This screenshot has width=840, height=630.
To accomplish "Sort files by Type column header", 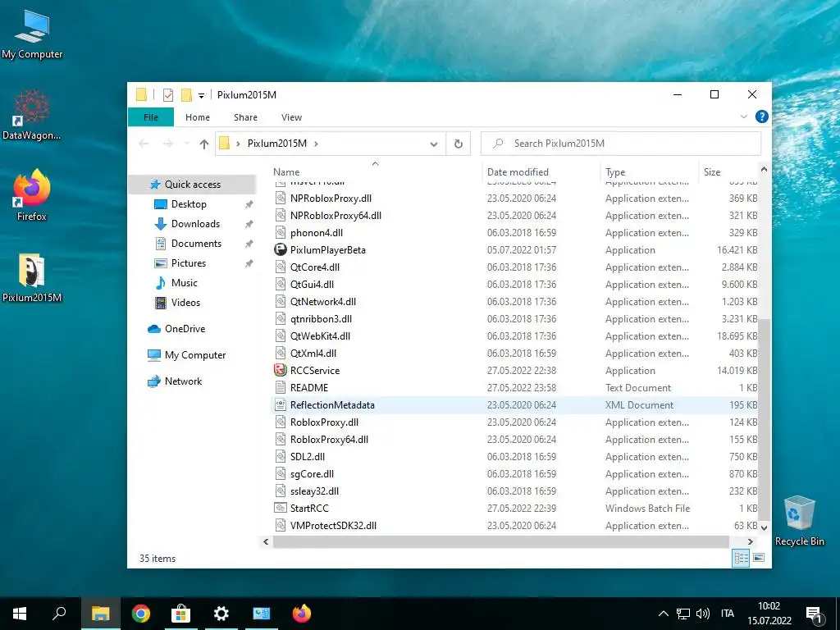I will (650, 172).
